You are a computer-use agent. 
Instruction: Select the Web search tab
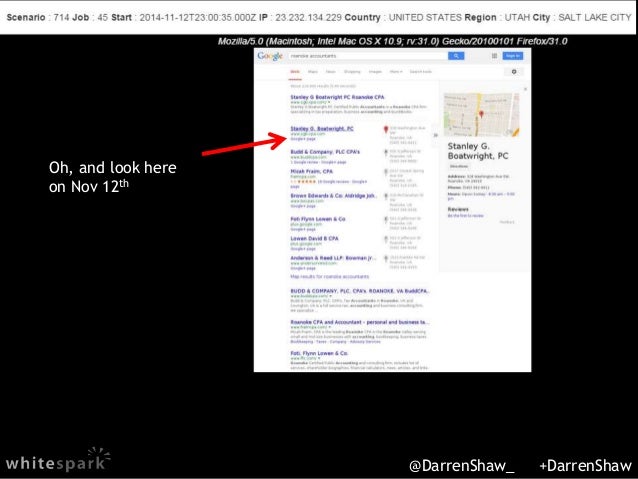(x=295, y=72)
